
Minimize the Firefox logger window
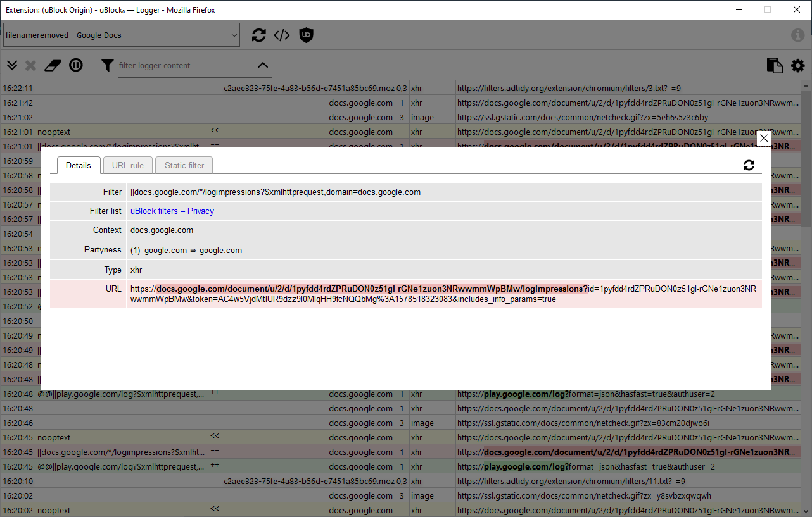pyautogui.click(x=739, y=9)
